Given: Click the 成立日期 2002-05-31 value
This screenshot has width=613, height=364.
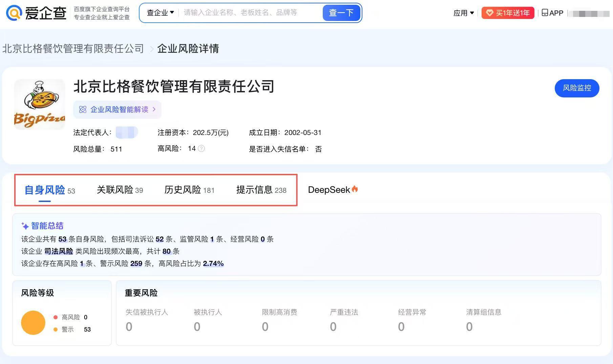Looking at the screenshot, I should click(303, 133).
